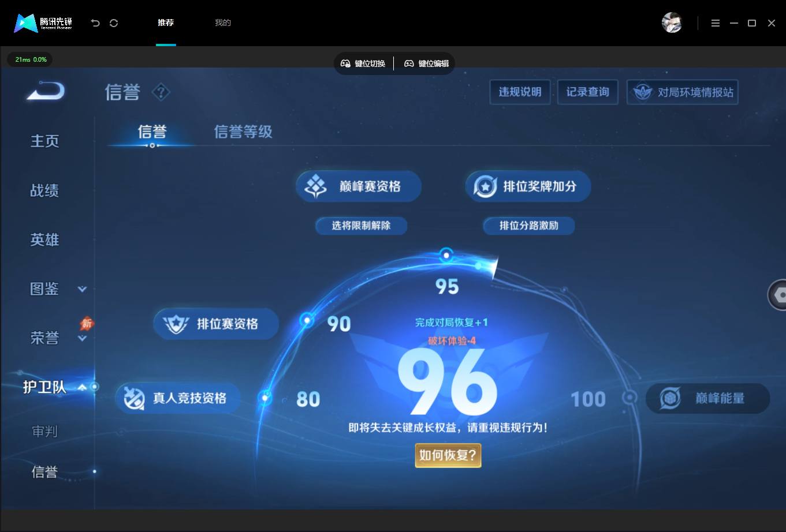Click the hexagon side panel handle
Screen dimensions: 786x532
coord(777,295)
